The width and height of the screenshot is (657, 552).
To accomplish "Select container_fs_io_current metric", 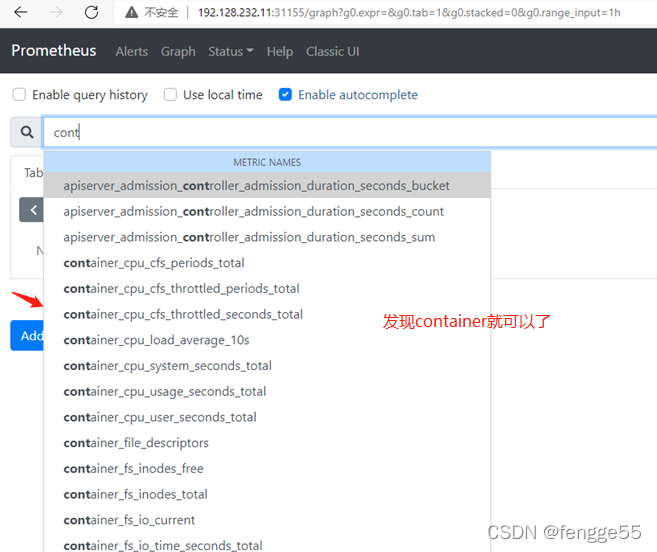I will click(267, 520).
